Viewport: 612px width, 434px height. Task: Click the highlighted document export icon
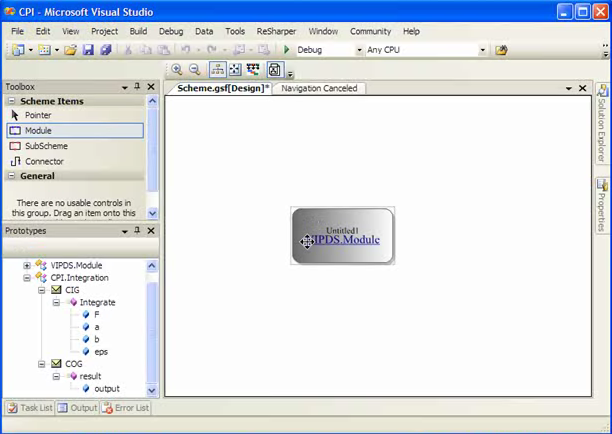275,69
